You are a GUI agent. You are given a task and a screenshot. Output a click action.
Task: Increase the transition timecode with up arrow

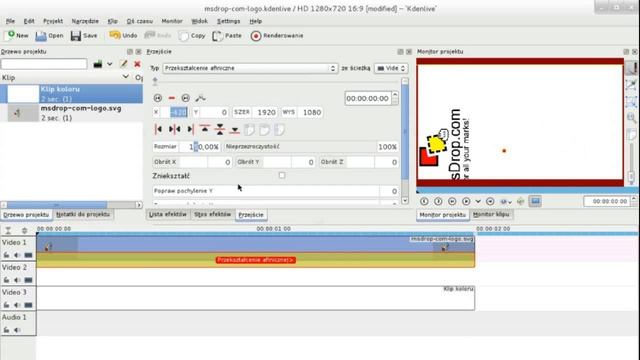pos(395,95)
